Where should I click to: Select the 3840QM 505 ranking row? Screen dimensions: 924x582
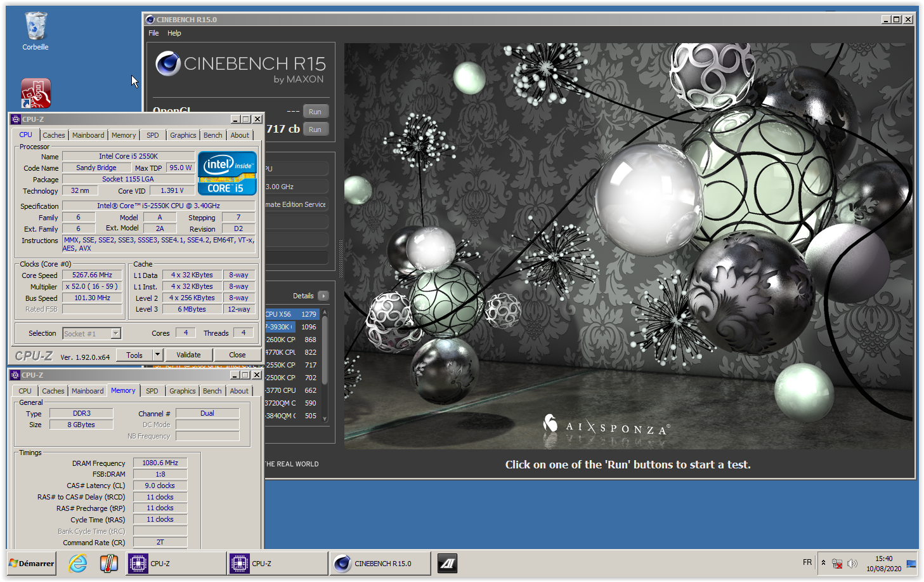292,416
